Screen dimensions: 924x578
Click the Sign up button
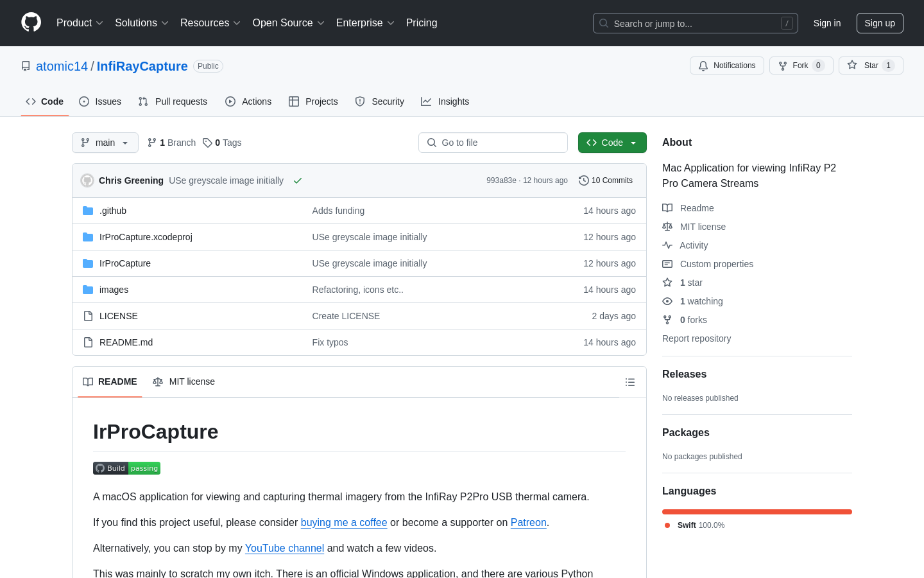pos(880,23)
